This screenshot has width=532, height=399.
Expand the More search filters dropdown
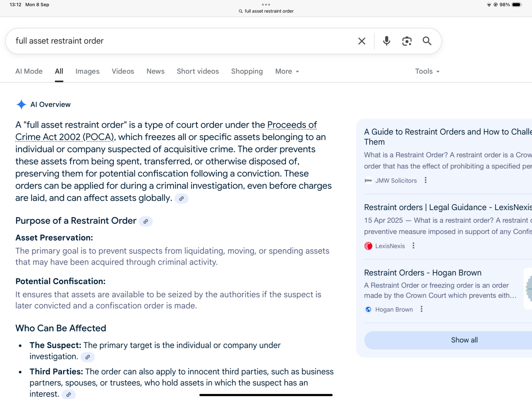pyautogui.click(x=287, y=71)
